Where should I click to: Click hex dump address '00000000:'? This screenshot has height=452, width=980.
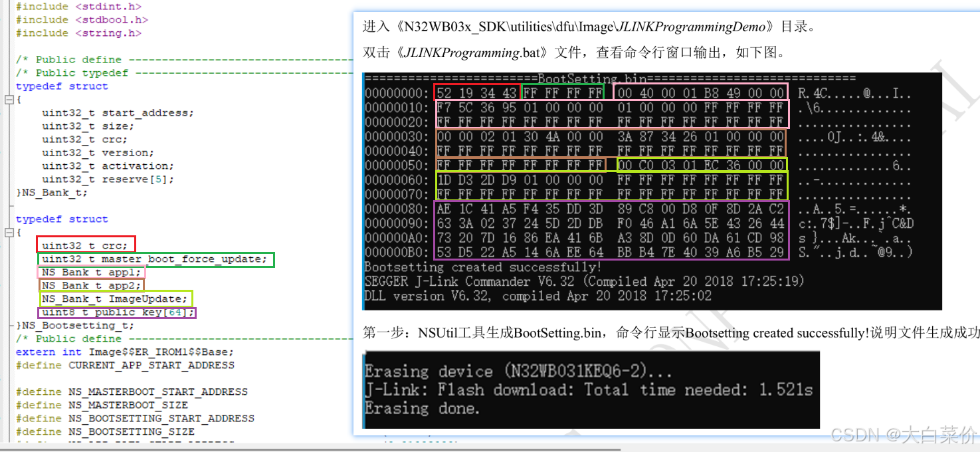(397, 92)
